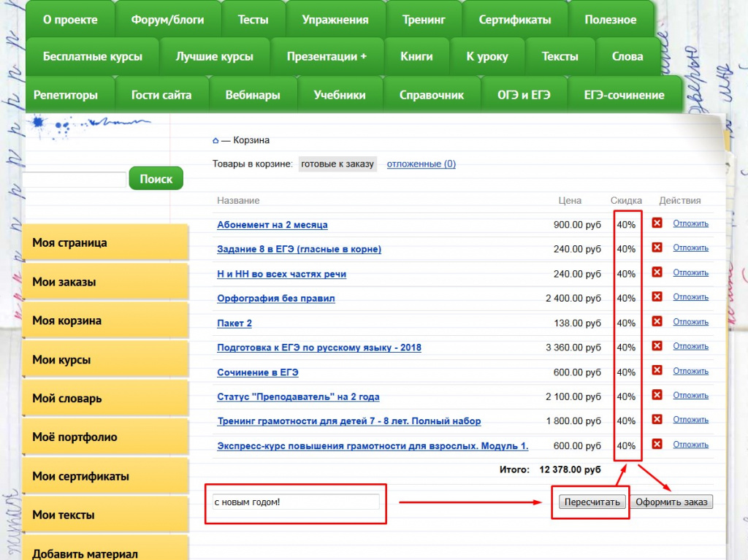
Task: Go to 'ОГЭ и ЕГЭ' menu section
Action: (x=523, y=95)
